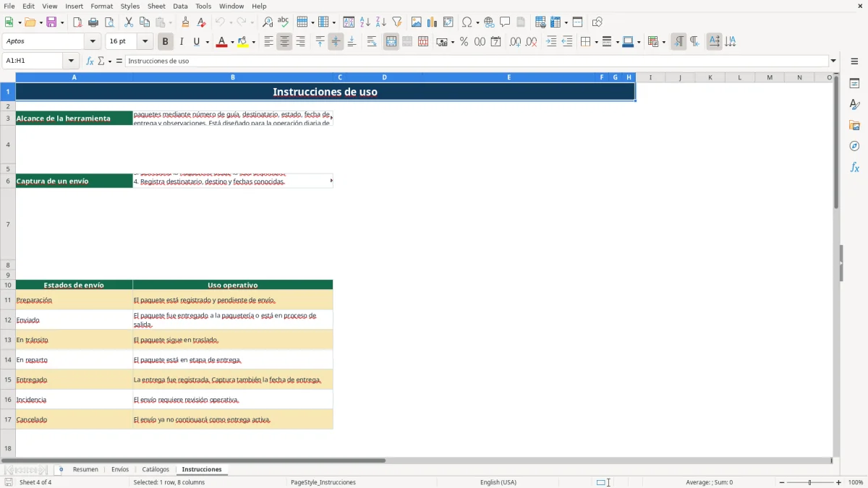Open the Data menu

[x=180, y=6]
